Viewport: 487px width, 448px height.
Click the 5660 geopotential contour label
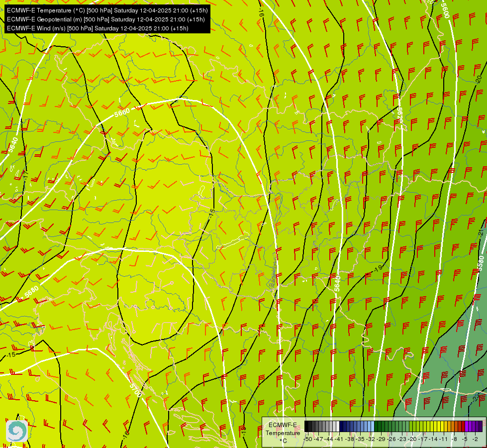click(x=122, y=112)
